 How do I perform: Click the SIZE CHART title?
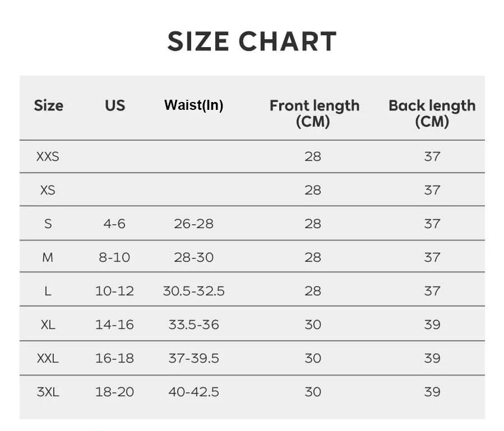coord(252,41)
